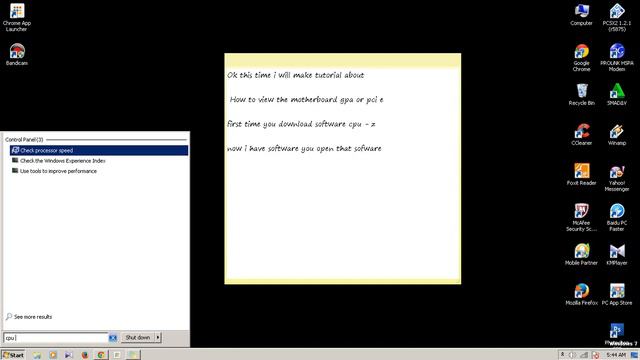Open the Recycle Bin

[581, 94]
